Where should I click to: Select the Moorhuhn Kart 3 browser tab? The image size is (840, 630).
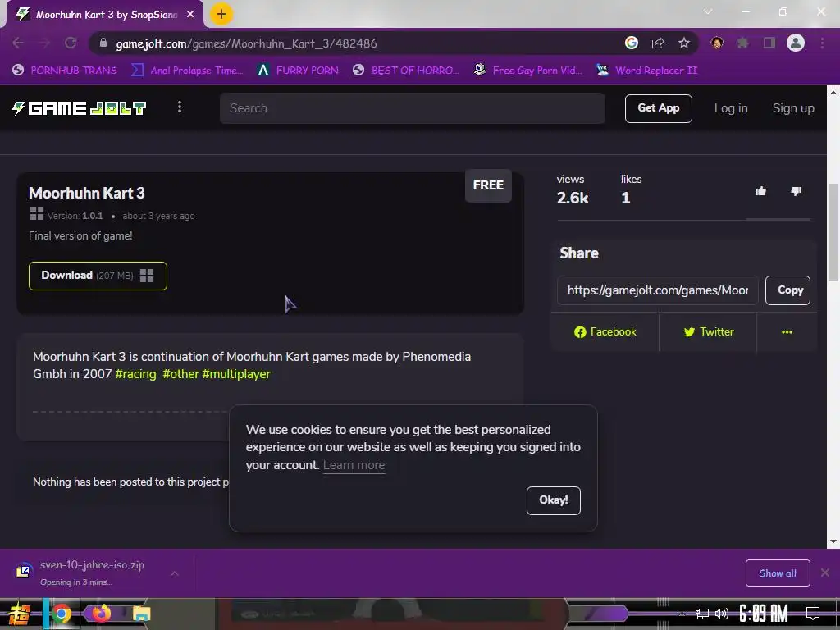point(105,15)
